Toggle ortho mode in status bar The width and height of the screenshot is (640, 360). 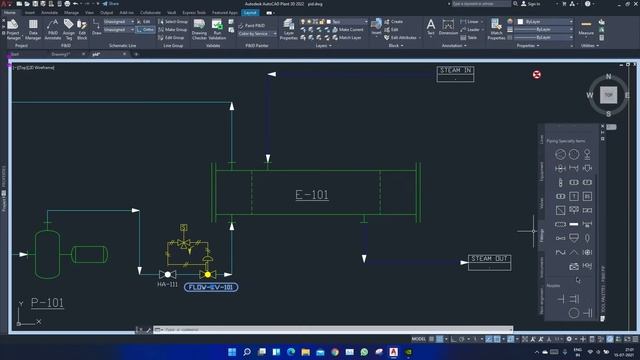(454, 339)
